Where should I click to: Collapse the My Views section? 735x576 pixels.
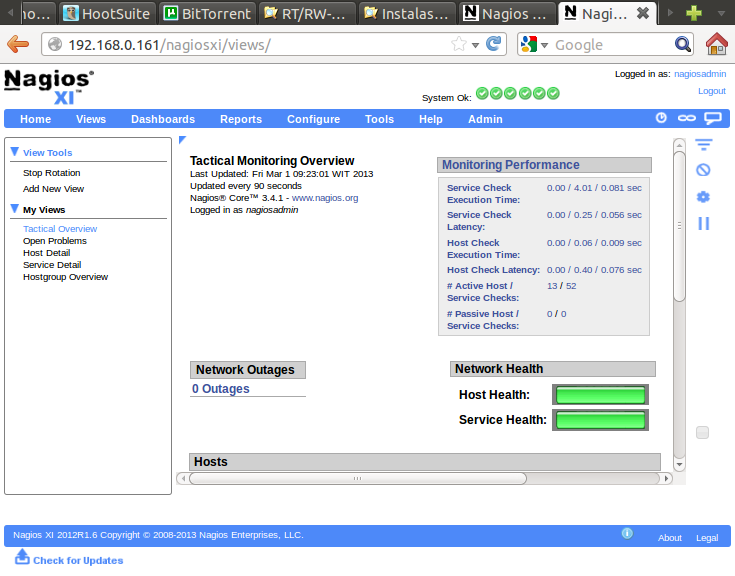[x=15, y=209]
